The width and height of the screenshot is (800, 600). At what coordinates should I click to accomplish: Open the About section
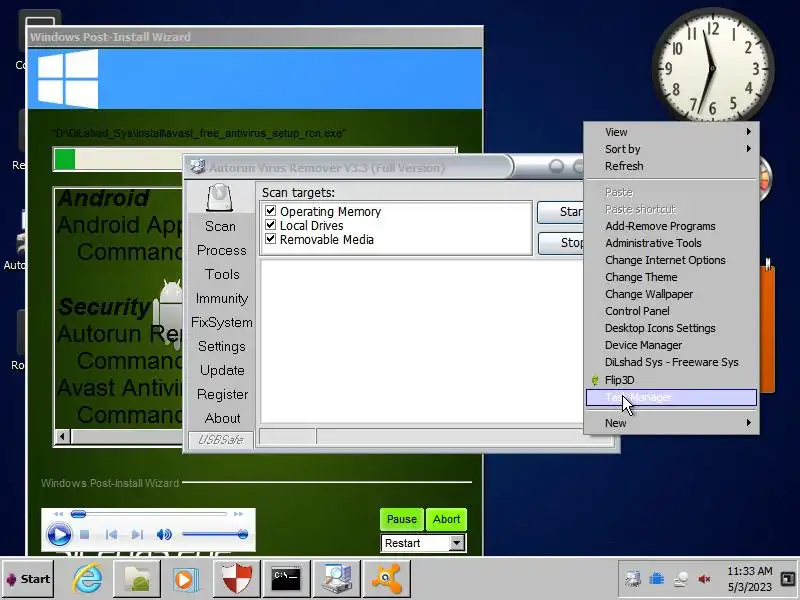(222, 418)
